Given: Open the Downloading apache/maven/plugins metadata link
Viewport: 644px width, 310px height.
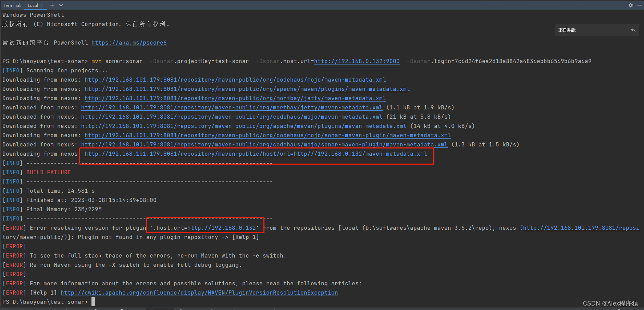Looking at the screenshot, I should point(247,89).
